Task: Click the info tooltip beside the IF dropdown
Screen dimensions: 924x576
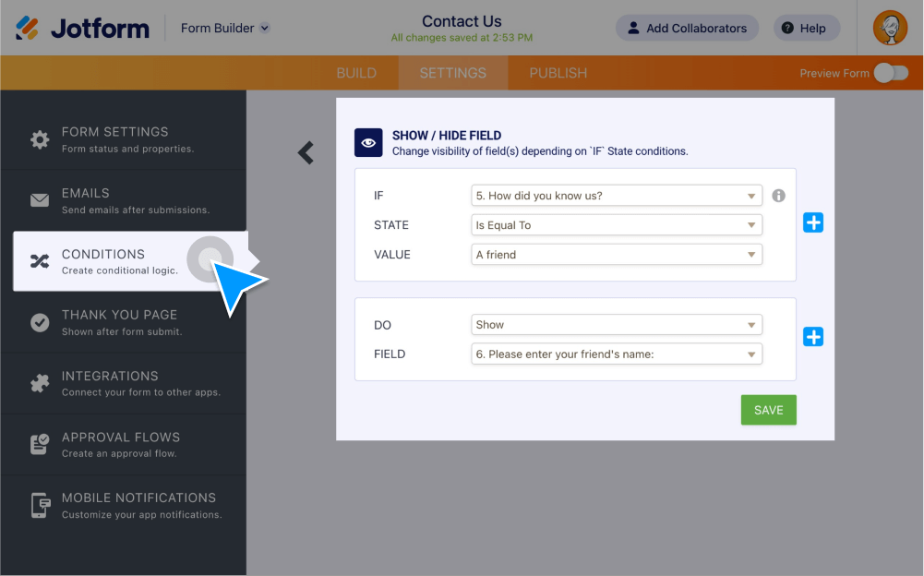Action: pyautogui.click(x=779, y=195)
